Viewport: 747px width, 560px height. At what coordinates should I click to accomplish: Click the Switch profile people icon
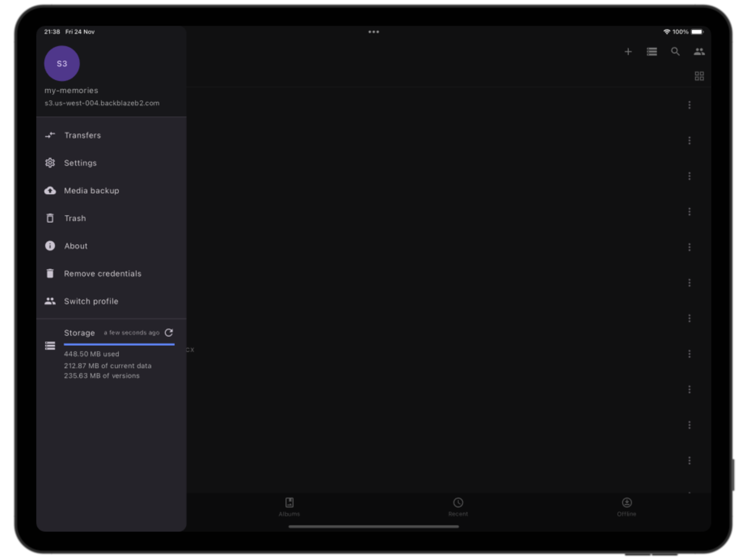(50, 301)
